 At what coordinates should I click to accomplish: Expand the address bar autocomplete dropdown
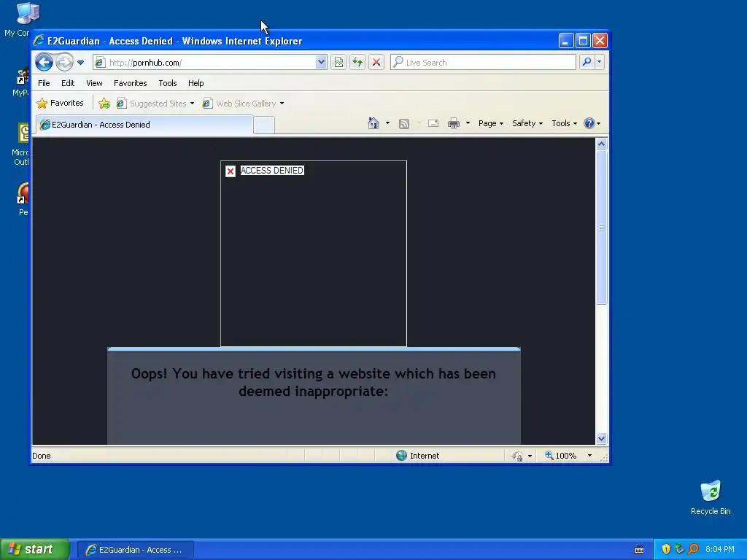pos(321,63)
